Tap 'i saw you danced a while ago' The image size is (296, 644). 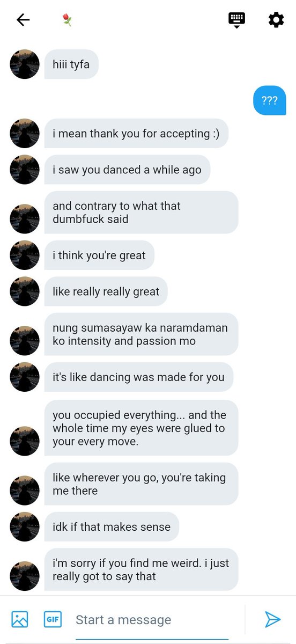click(x=127, y=170)
